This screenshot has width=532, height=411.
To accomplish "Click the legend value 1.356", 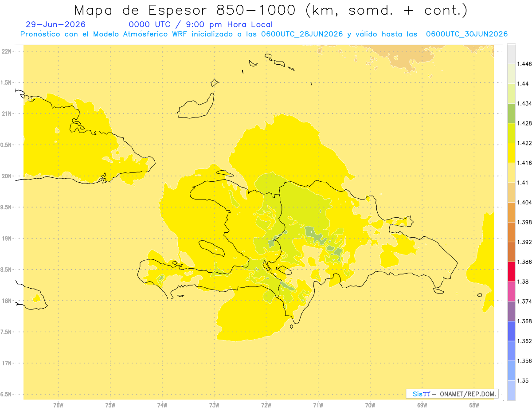I will tap(524, 361).
